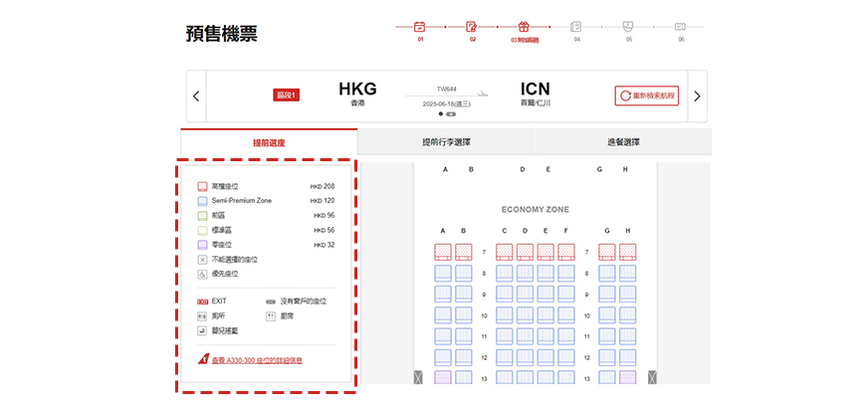Image resolution: width=868 pixels, height=408 pixels.
Task: Click Semi-Premium Zone blue legend swatch
Action: tap(202, 201)
